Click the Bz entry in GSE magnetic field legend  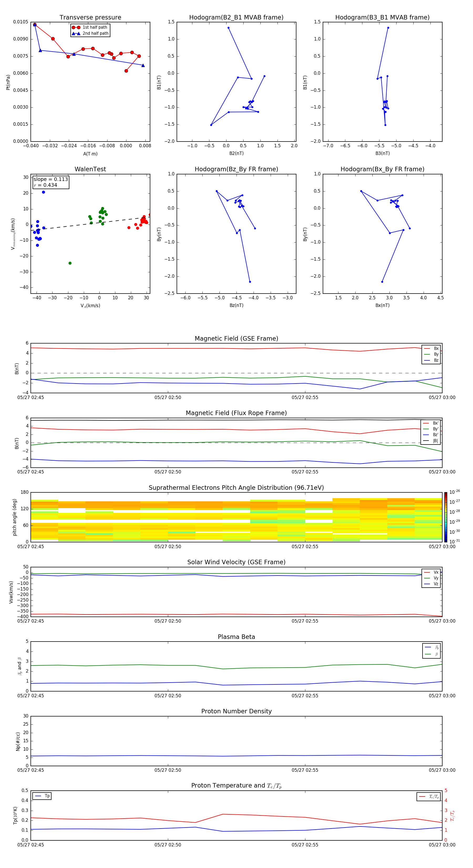tap(431, 360)
